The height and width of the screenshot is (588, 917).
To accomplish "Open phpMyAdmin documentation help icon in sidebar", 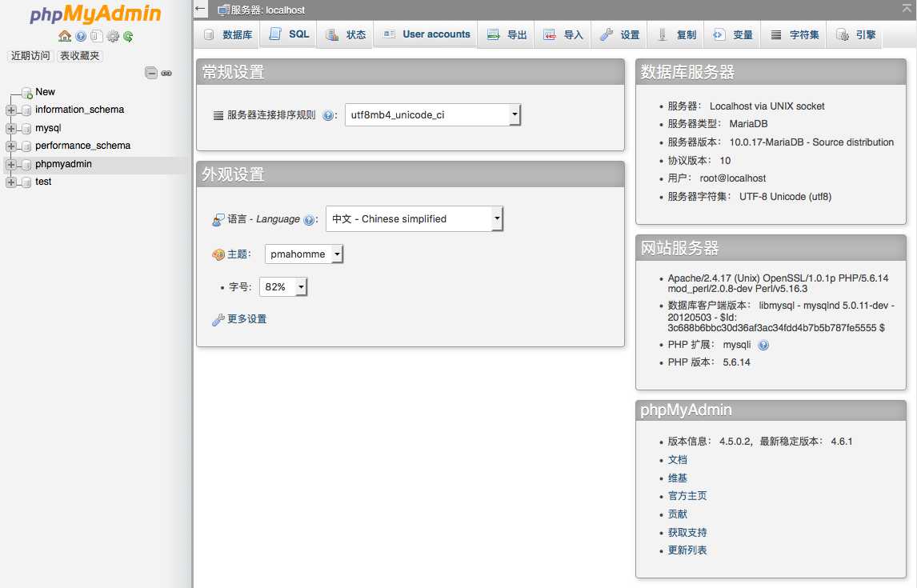I will [x=81, y=36].
